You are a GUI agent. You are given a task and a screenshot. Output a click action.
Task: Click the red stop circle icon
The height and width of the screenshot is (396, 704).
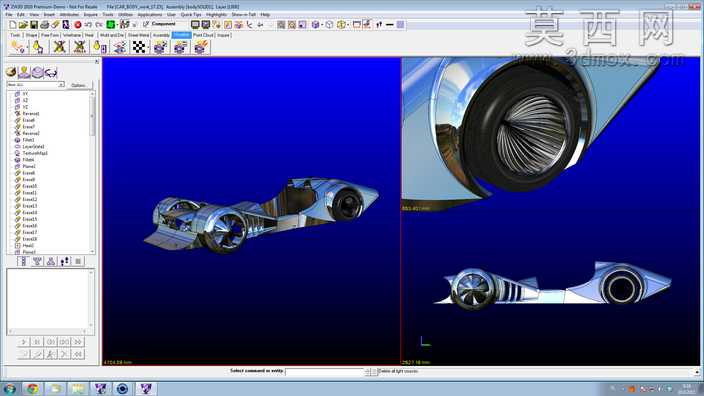[78, 25]
